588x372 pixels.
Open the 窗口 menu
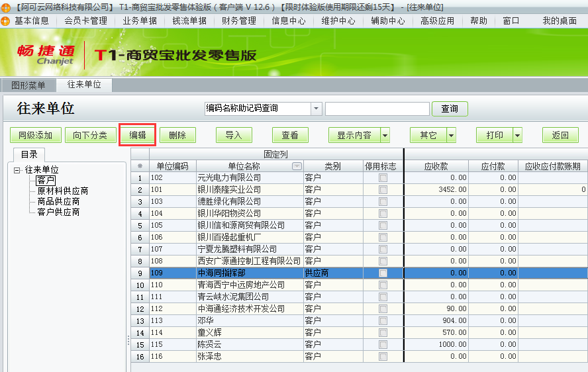point(511,21)
